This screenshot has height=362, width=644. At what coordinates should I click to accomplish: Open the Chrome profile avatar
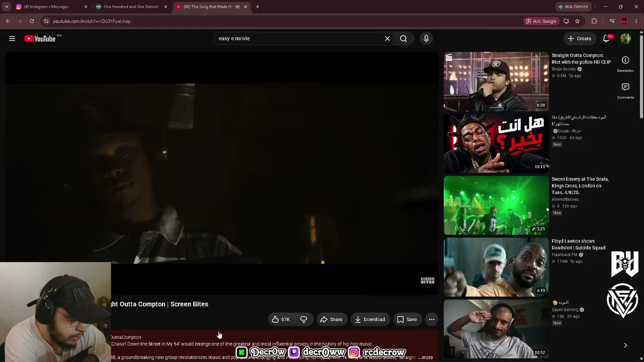click(x=624, y=21)
